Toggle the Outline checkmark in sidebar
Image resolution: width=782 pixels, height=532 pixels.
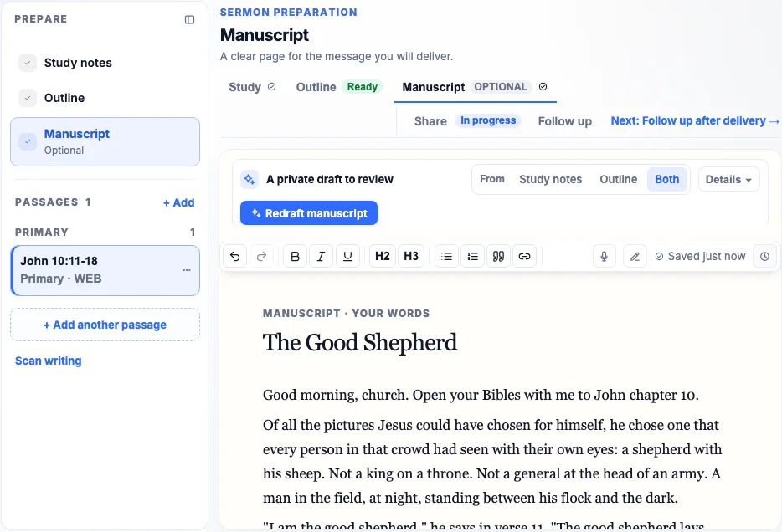pos(28,98)
